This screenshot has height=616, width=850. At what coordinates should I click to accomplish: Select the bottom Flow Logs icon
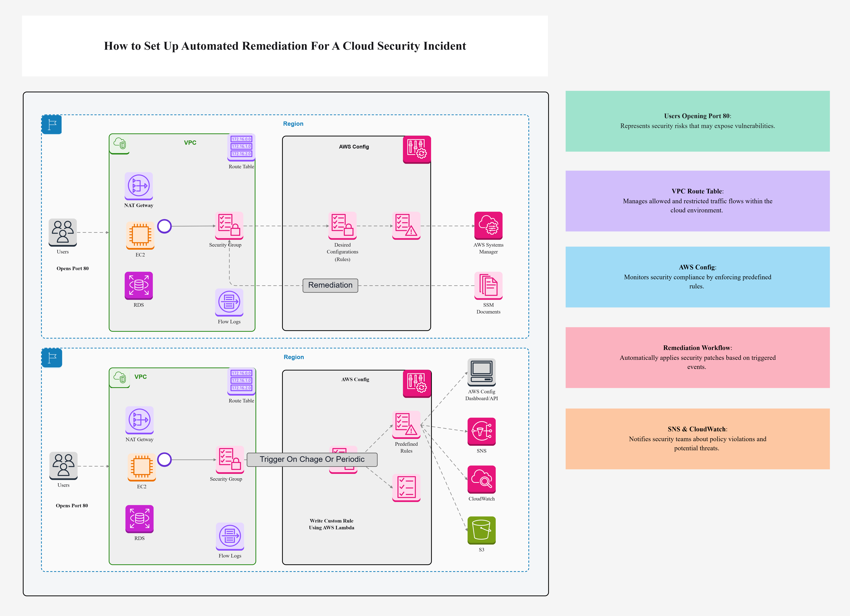[230, 536]
